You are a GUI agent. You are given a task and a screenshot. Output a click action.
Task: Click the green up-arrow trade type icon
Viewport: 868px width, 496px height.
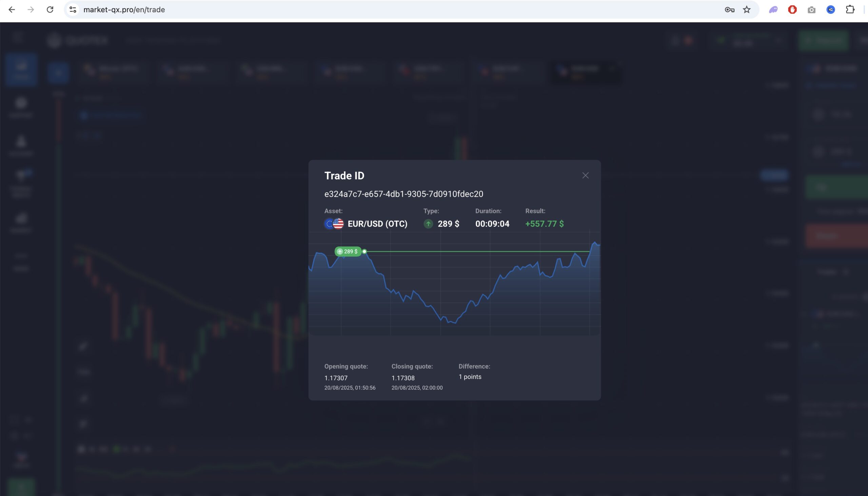point(428,224)
